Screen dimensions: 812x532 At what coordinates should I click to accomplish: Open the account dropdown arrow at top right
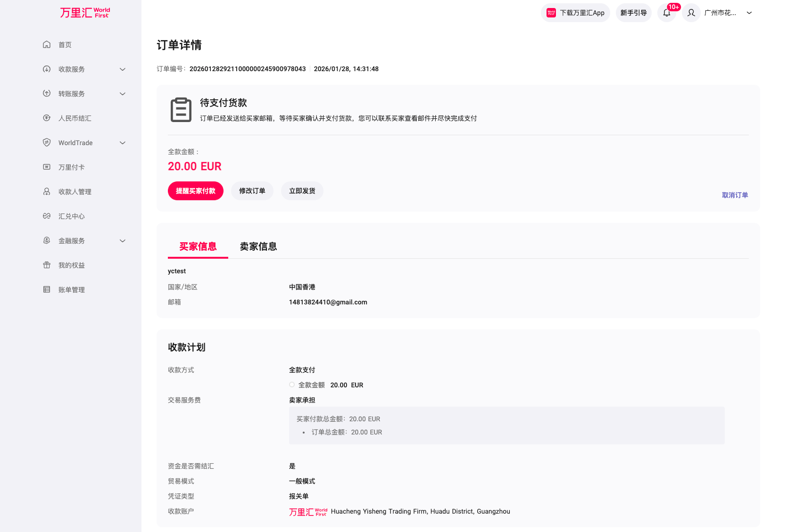(x=749, y=13)
